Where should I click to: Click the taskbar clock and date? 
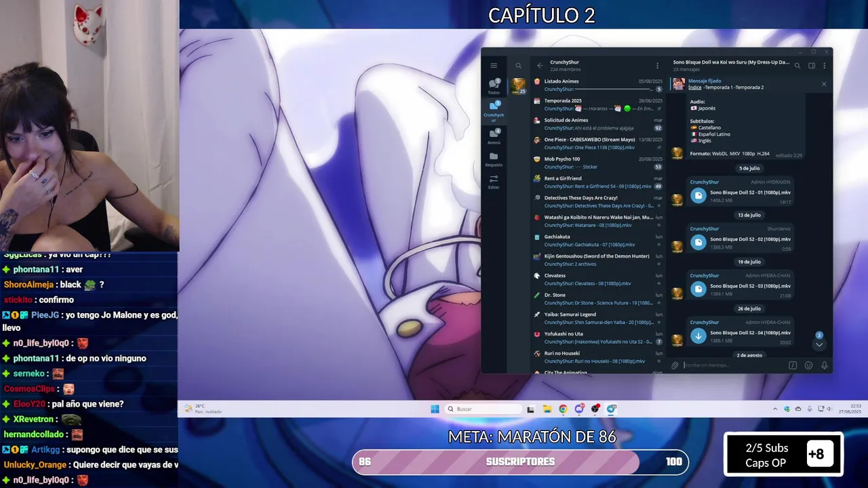[x=850, y=409]
